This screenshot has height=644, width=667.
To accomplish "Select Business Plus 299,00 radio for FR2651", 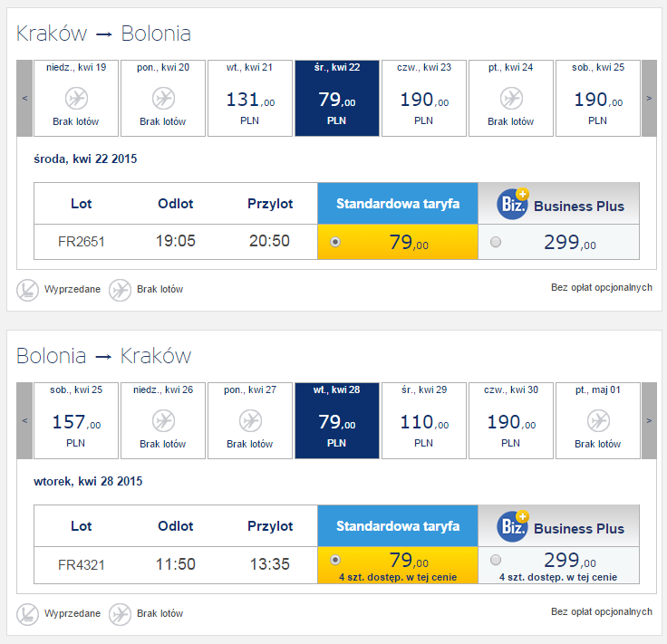I will (x=496, y=242).
